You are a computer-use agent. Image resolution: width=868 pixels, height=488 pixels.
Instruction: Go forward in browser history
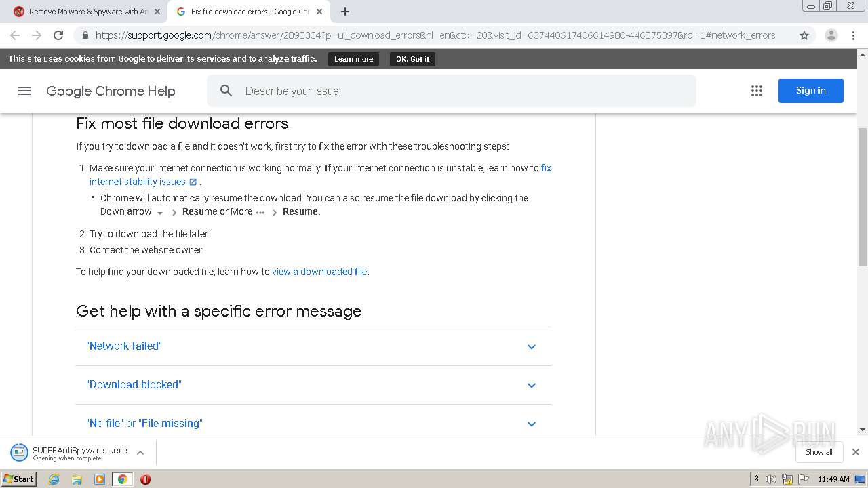(37, 35)
